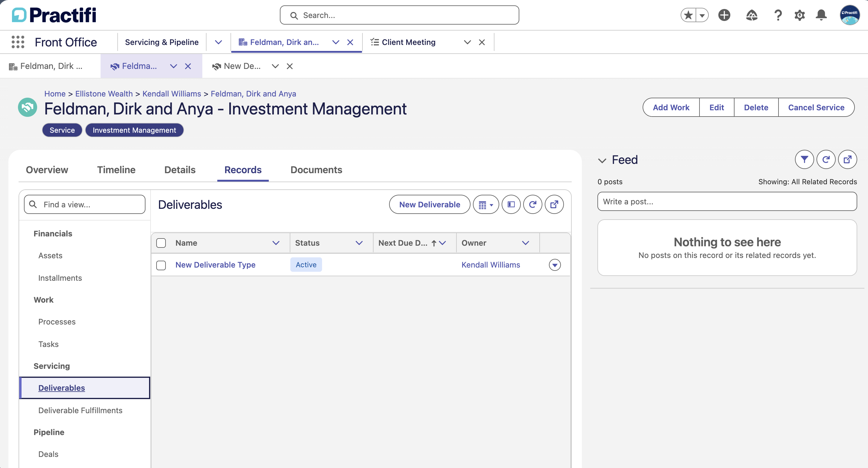This screenshot has width=868, height=468.
Task: Tick the New Deliverable Type row checkbox
Action: 161,265
